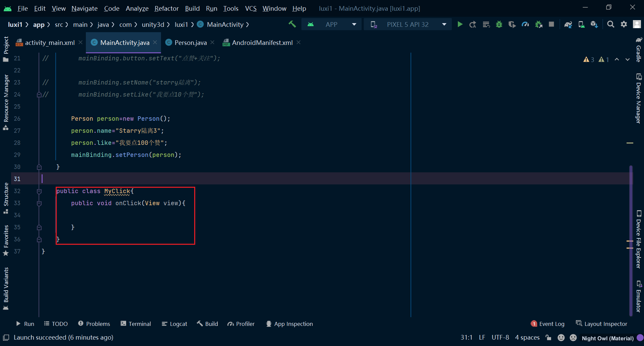The width and height of the screenshot is (644, 346).
Task: Collapse the MyClick class fold marker
Action: (39, 191)
